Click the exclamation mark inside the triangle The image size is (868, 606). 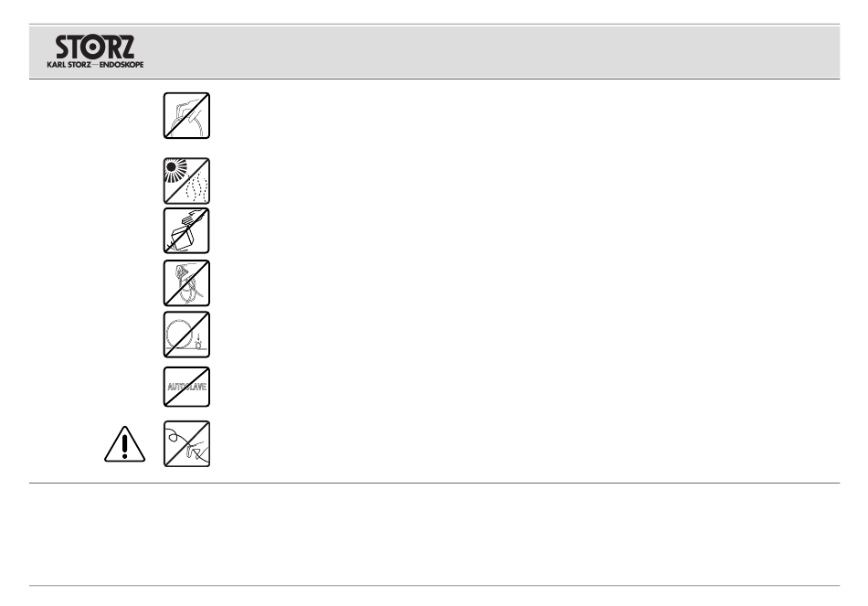124,446
